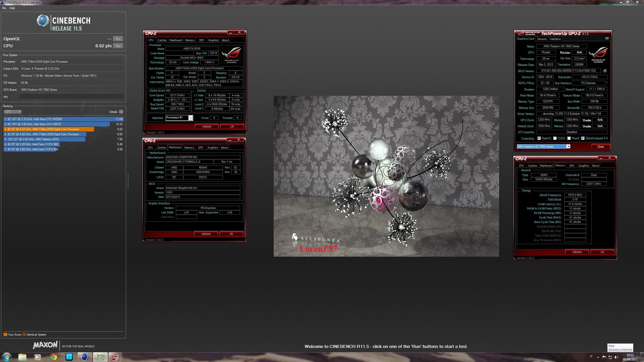644x362 pixels.
Task: Run the CPU benchmark
Action: coord(118,46)
